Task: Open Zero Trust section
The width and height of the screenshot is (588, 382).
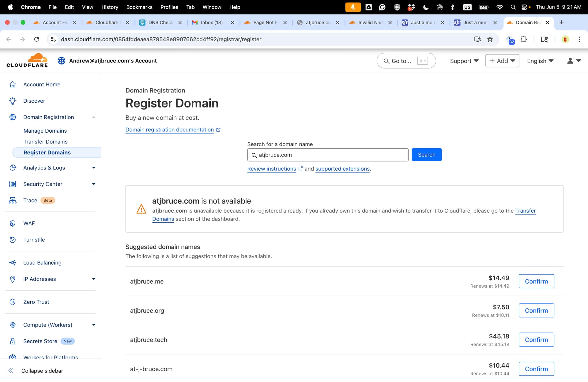Action: (x=36, y=302)
